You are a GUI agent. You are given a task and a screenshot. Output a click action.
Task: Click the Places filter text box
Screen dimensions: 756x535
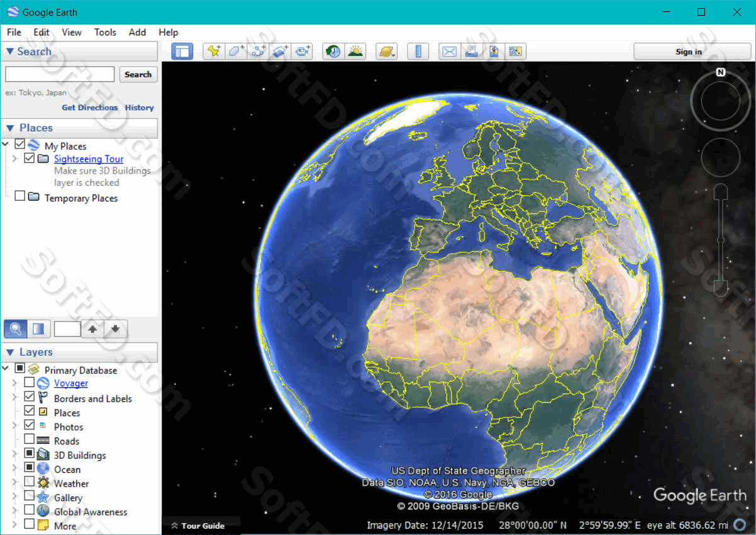tap(67, 329)
